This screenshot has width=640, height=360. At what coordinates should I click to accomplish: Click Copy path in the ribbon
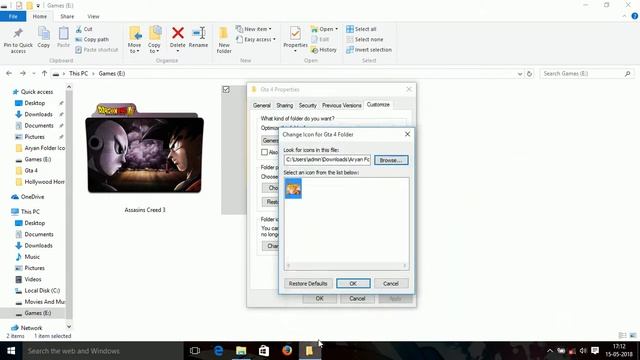point(92,39)
